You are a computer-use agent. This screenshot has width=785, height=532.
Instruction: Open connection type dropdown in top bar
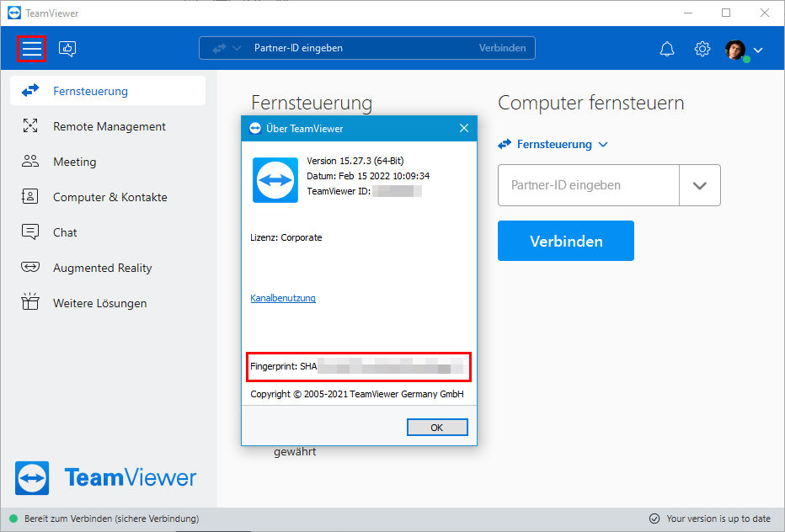[x=227, y=49]
